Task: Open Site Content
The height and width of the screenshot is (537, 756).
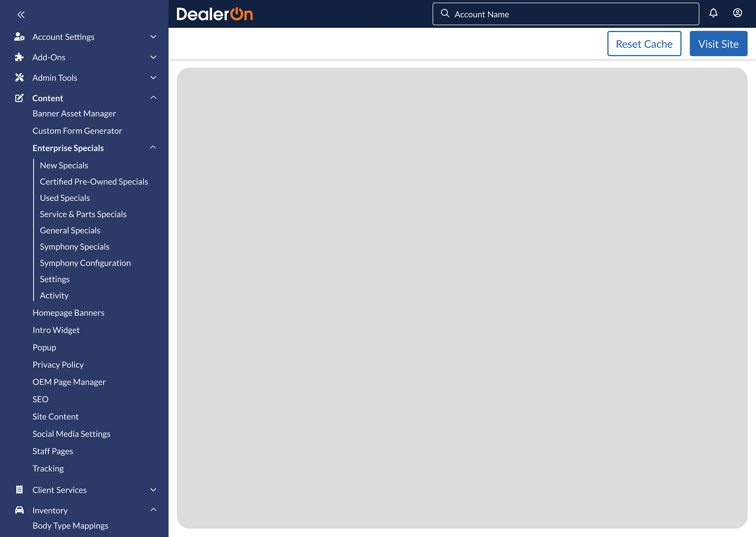Action: (x=56, y=417)
